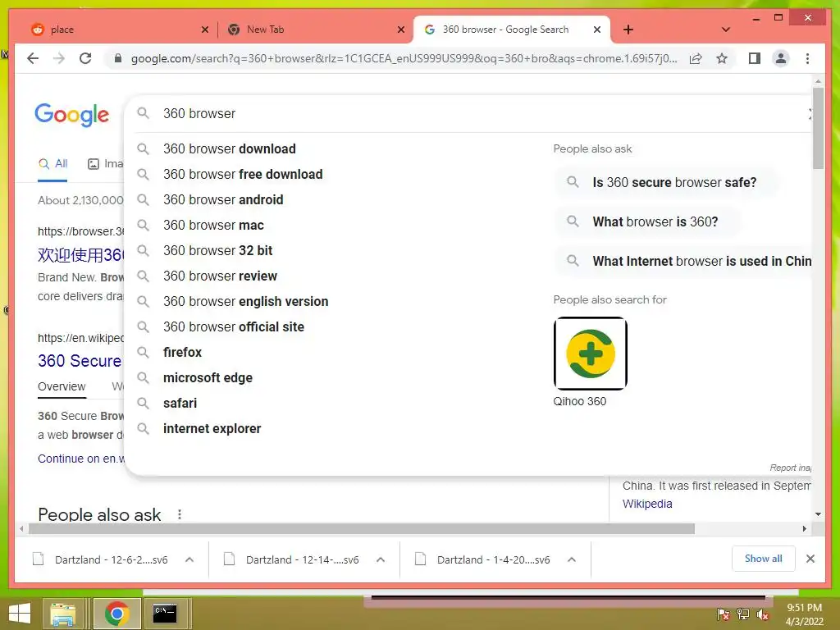The width and height of the screenshot is (840, 630).
Task: Close the New Tab tab
Action: tap(400, 30)
